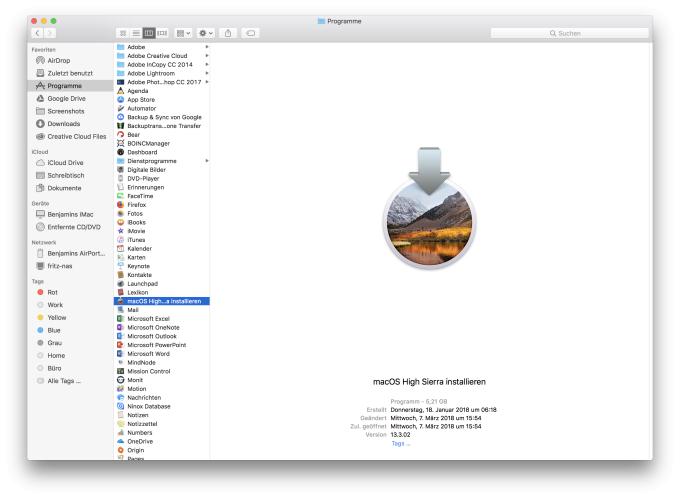Select Microsoft Excel in the list

(162, 319)
